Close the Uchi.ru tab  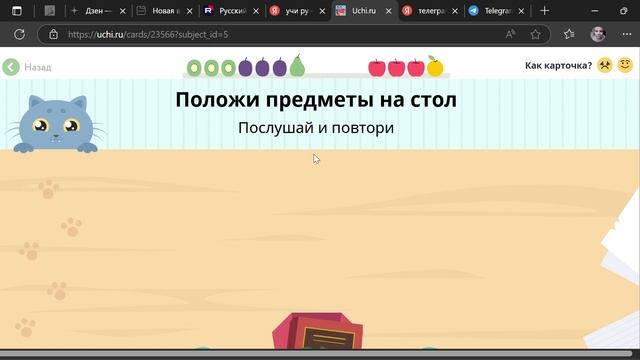389,11
